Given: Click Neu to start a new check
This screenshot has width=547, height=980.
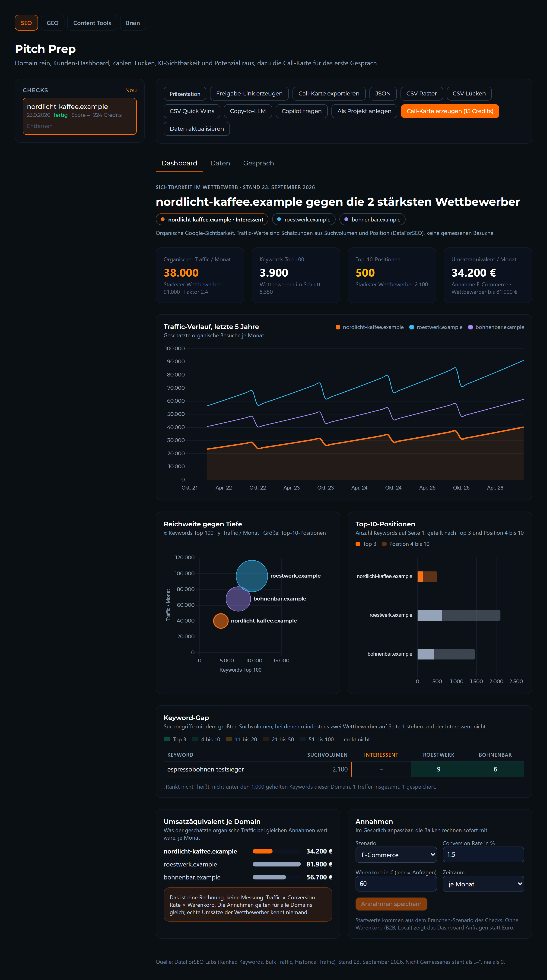Looking at the screenshot, I should (x=131, y=90).
